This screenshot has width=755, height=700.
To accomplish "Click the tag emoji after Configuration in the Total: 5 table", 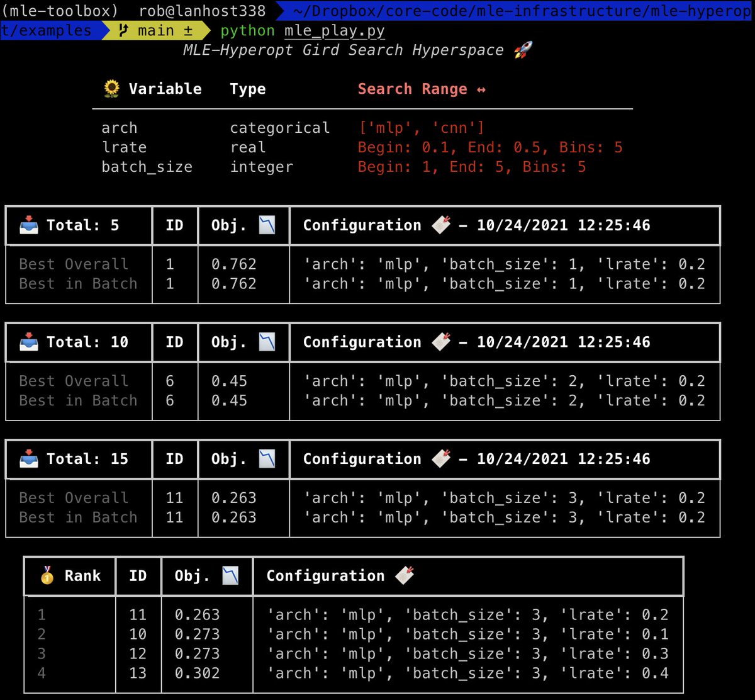I will pyautogui.click(x=441, y=225).
